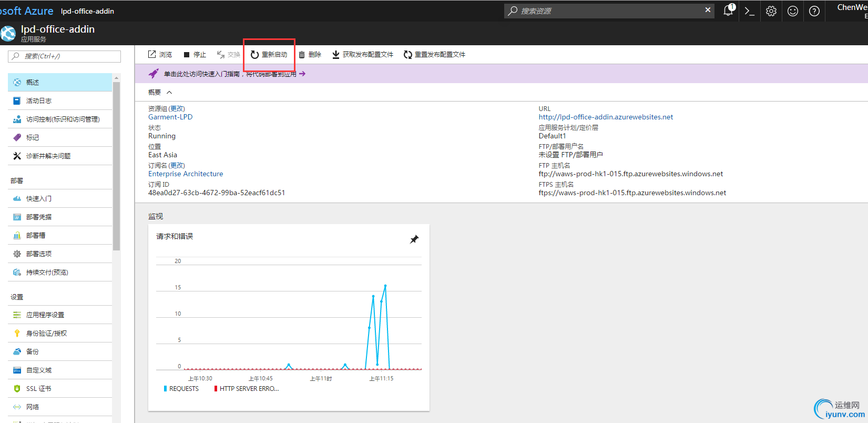Collapse the 概要 essentials section
Viewport: 868px width, 423px height.
pyautogui.click(x=169, y=93)
